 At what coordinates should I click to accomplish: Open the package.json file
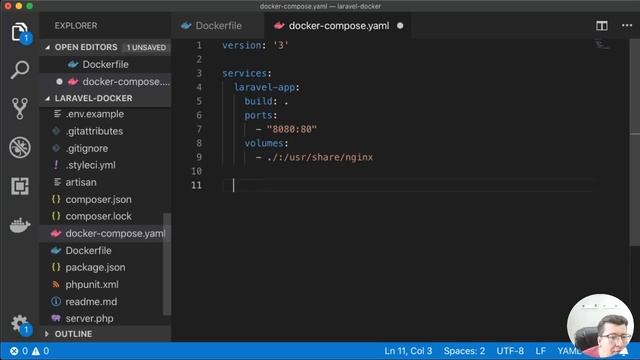click(95, 267)
